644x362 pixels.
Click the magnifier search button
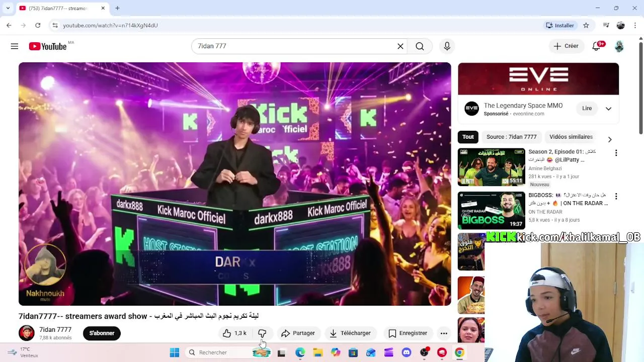click(420, 46)
